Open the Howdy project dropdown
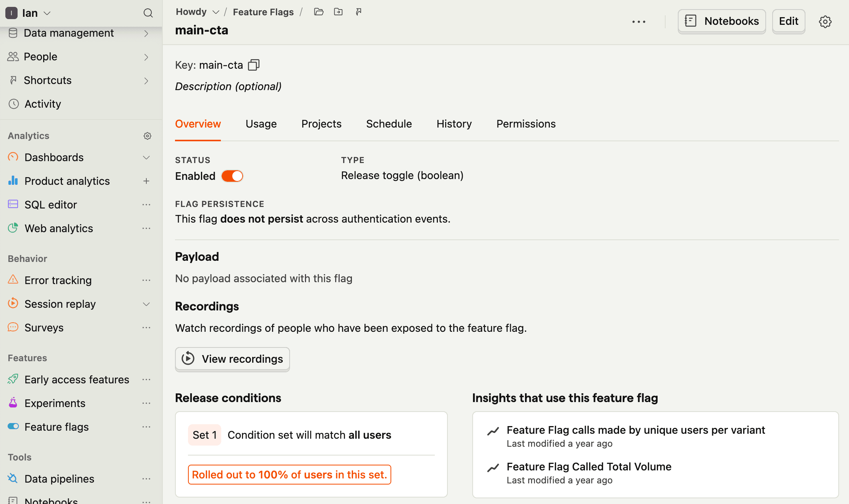This screenshot has height=504, width=849. tap(198, 12)
